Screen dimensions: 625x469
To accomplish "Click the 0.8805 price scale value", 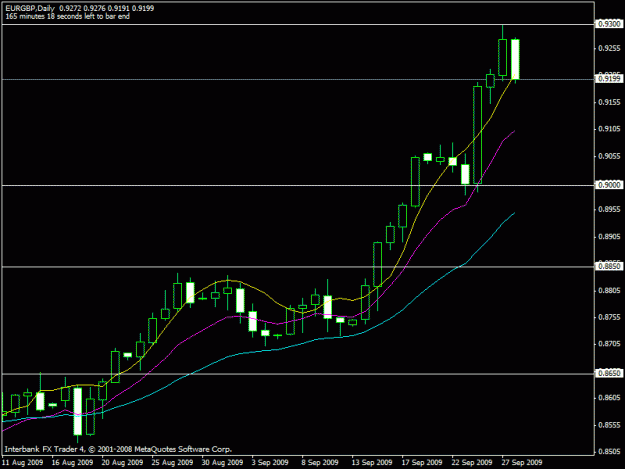I will tap(609, 291).
